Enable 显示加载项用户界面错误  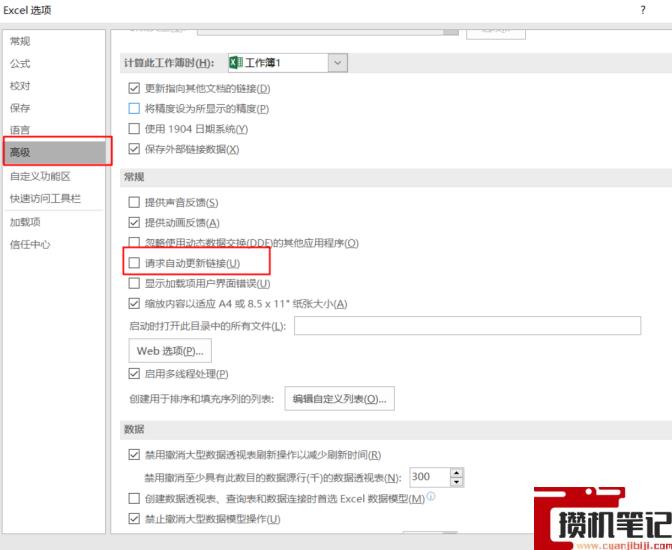pyautogui.click(x=134, y=283)
